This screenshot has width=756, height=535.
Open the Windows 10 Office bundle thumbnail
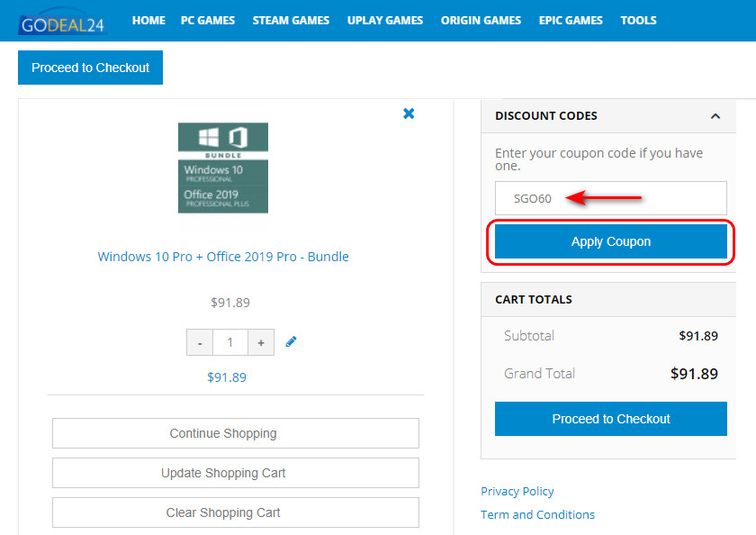tap(223, 168)
